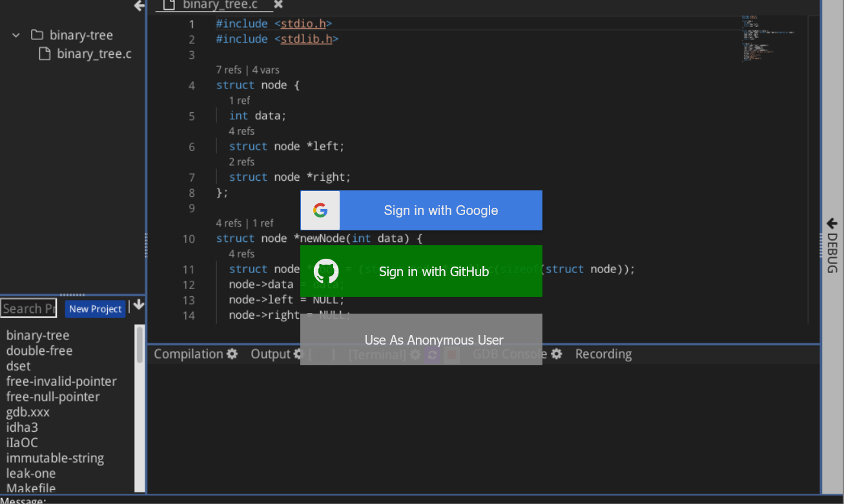Viewport: 844px width, 504px height.
Task: Collapse the binary-tree folder chevron
Action: click(16, 35)
